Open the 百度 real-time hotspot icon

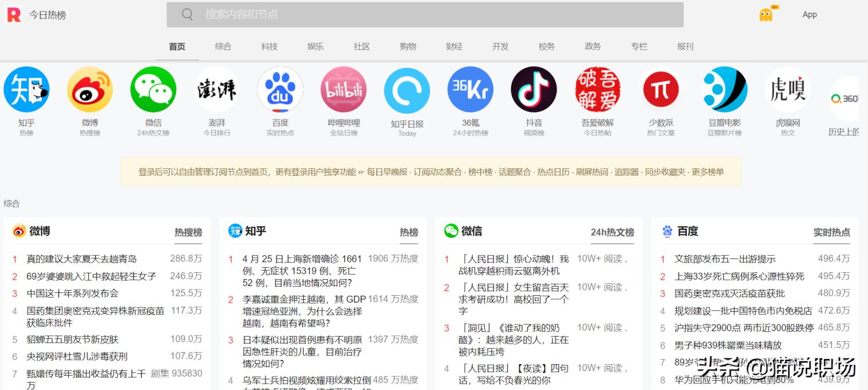tap(280, 89)
